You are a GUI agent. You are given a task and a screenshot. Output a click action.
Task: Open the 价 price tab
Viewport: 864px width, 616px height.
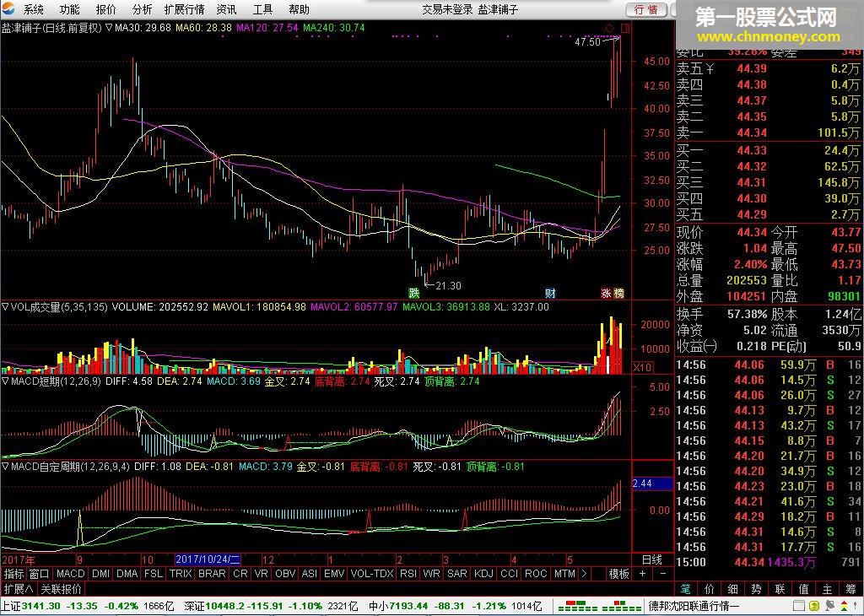click(709, 589)
